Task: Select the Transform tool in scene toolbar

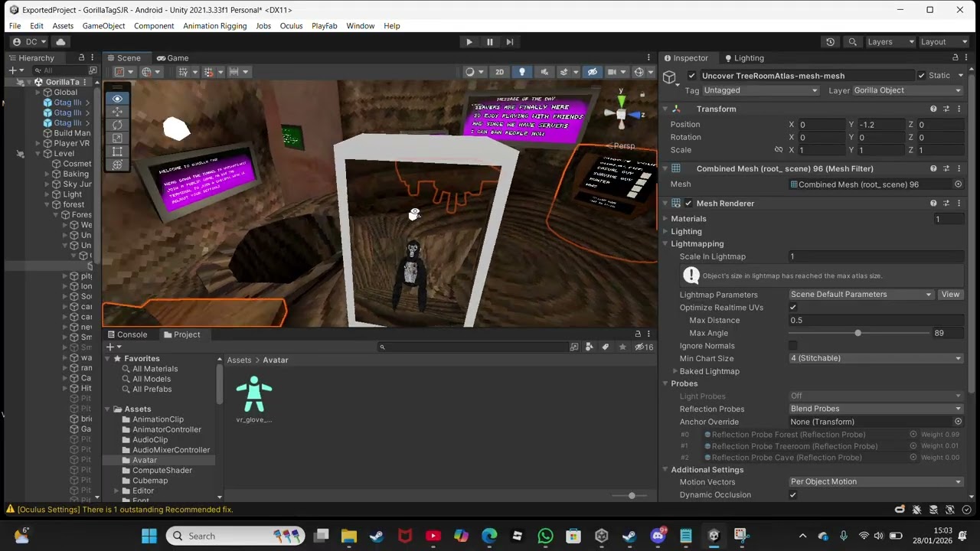Action: click(117, 164)
